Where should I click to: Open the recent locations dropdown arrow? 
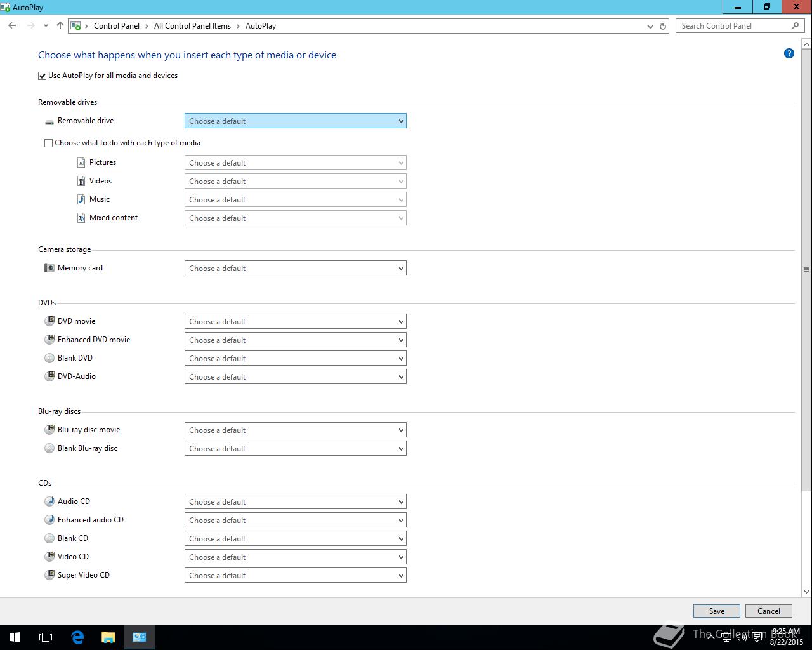(46, 26)
